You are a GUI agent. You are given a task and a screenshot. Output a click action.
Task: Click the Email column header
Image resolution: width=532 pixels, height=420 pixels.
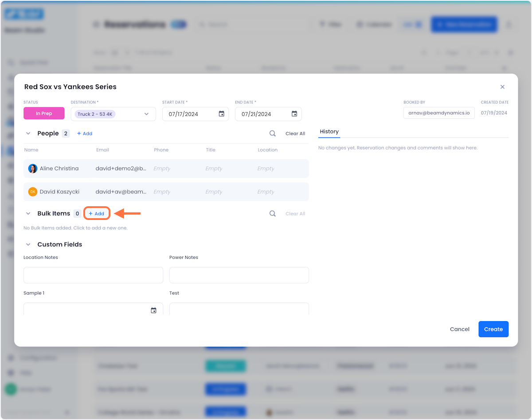(x=102, y=150)
